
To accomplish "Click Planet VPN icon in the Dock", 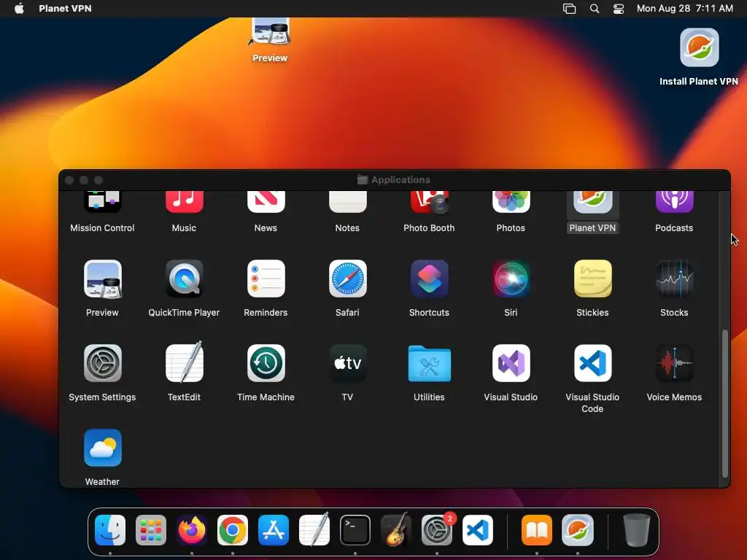I will tap(578, 530).
